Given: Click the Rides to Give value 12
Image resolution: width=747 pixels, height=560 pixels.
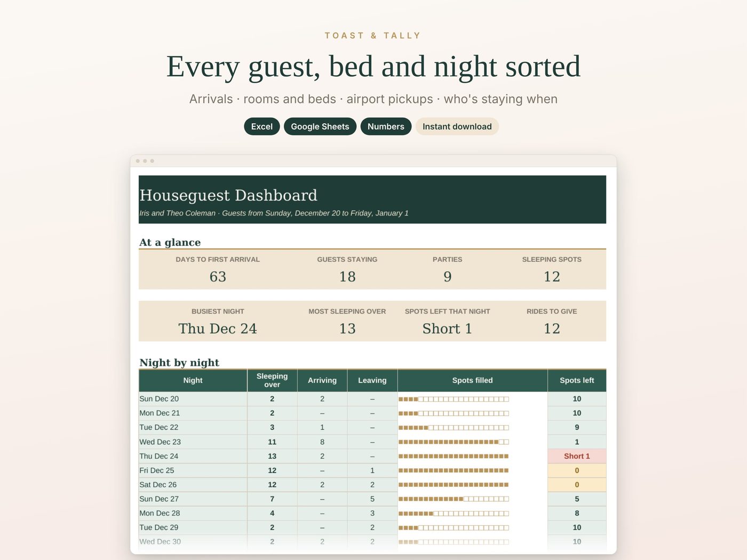Looking at the screenshot, I should click(552, 329).
